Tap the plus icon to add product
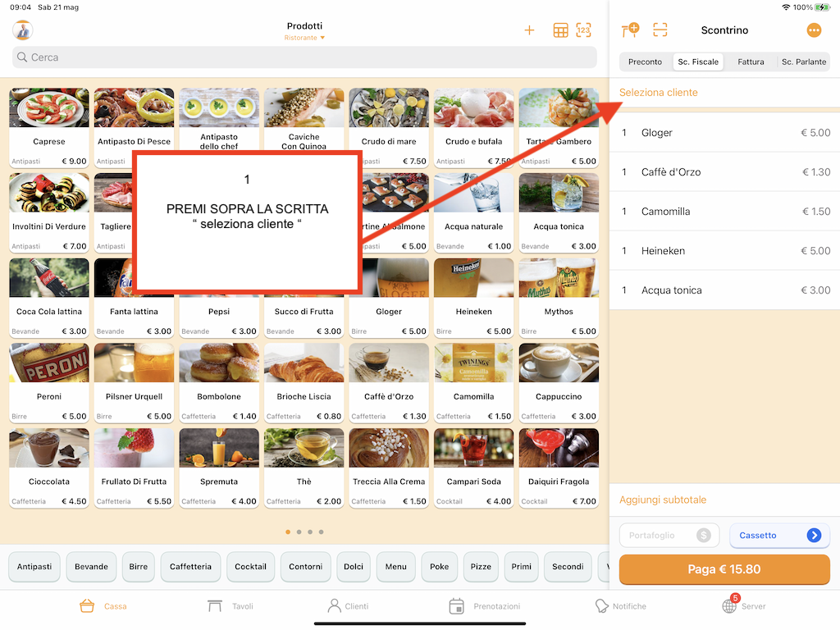Image resolution: width=840 pixels, height=630 pixels. [x=529, y=30]
